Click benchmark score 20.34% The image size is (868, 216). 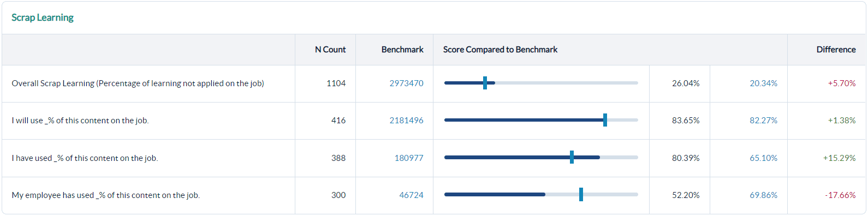[763, 83]
